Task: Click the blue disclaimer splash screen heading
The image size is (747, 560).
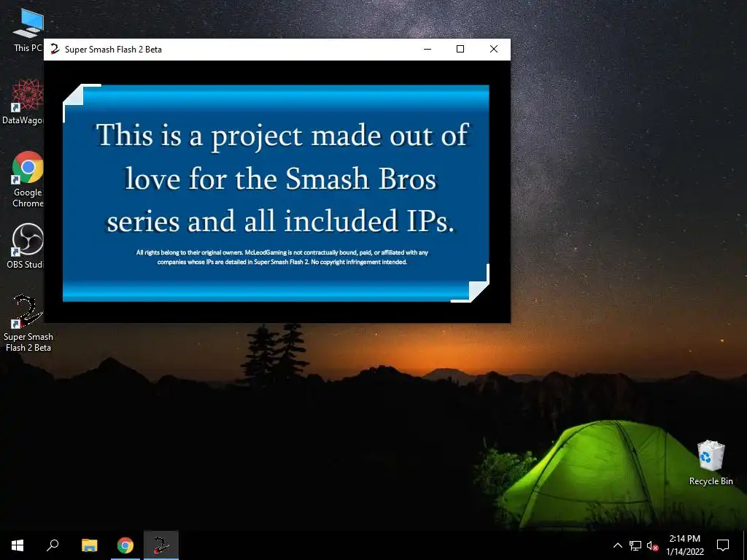Action: [282, 178]
